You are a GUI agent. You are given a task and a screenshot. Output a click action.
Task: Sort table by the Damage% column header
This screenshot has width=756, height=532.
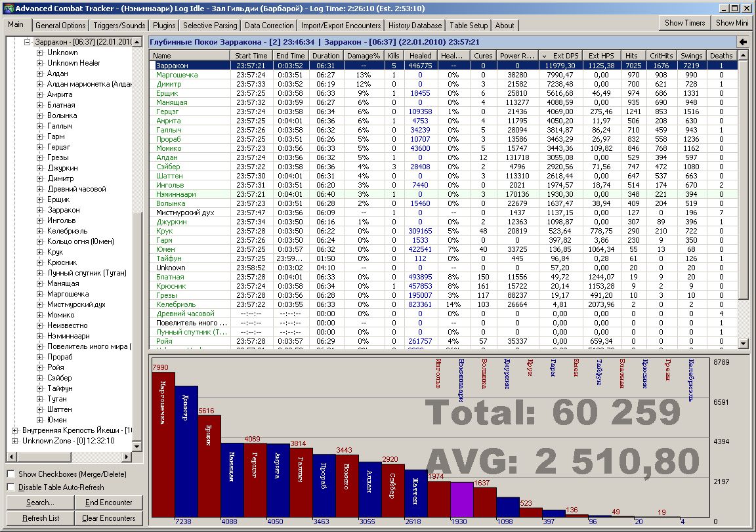(364, 56)
